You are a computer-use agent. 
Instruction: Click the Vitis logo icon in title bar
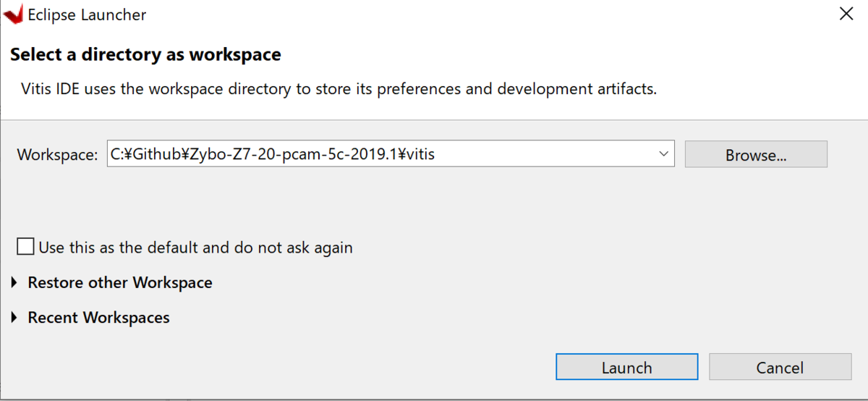click(13, 14)
